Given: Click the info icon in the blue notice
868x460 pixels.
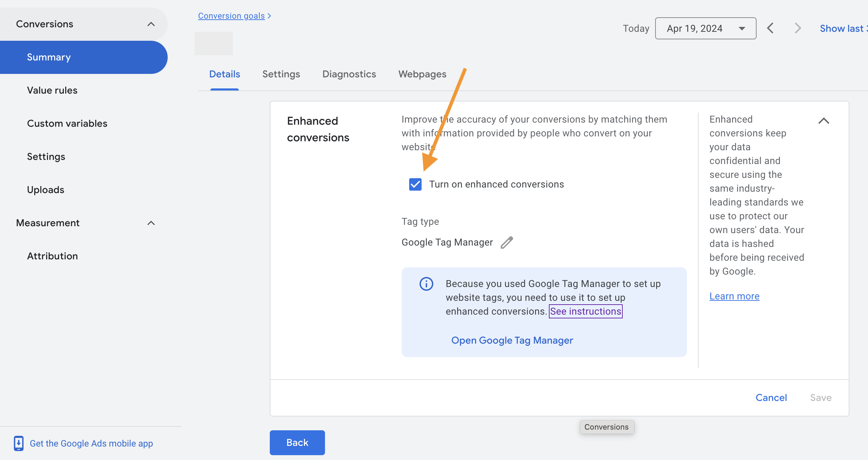Looking at the screenshot, I should coord(426,284).
